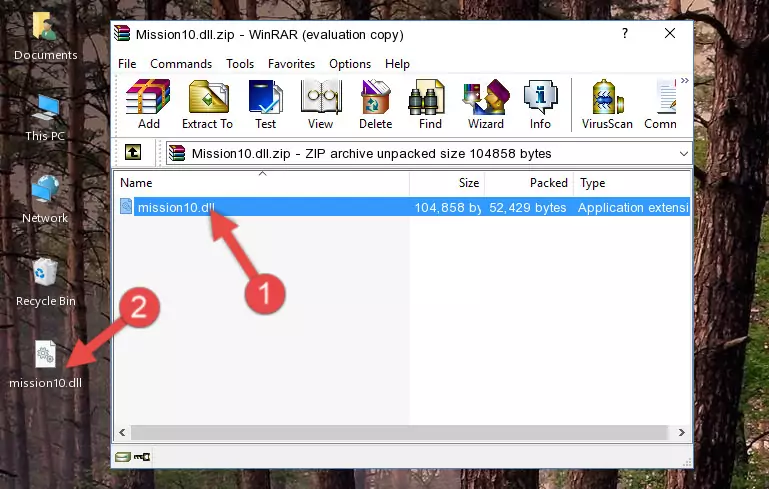Select the mission10.dll file row
769x489 pixels.
tap(404, 207)
